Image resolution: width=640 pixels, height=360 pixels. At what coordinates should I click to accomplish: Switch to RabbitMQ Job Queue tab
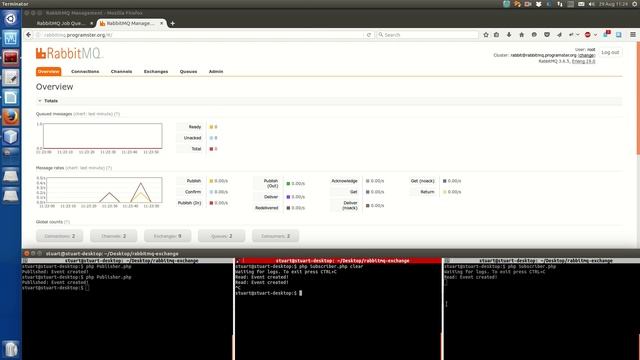[60, 23]
